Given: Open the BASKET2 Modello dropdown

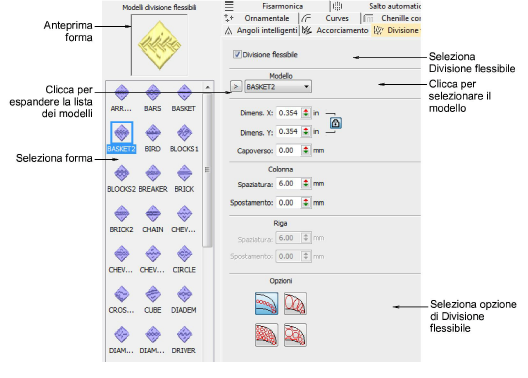Looking at the screenshot, I should [278, 87].
